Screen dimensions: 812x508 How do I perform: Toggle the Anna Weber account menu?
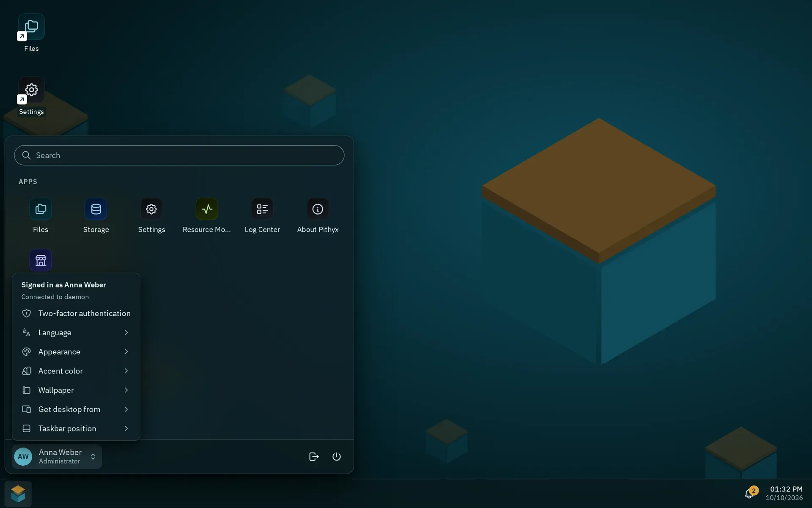coord(57,456)
